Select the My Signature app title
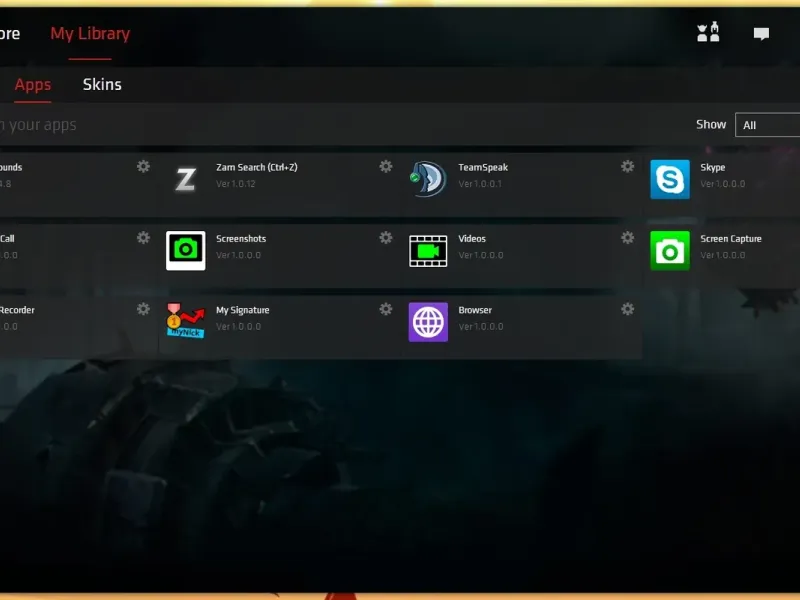The image size is (800, 600). click(242, 310)
